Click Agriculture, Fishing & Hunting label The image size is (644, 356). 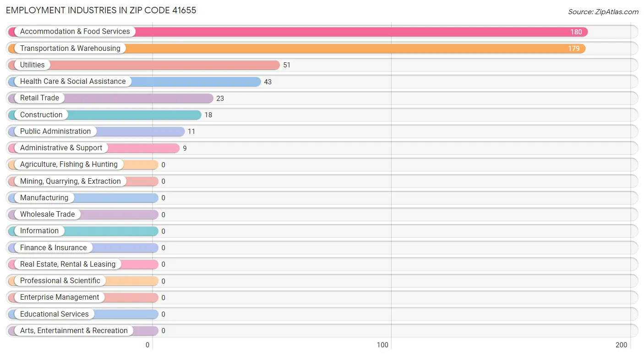[69, 164]
